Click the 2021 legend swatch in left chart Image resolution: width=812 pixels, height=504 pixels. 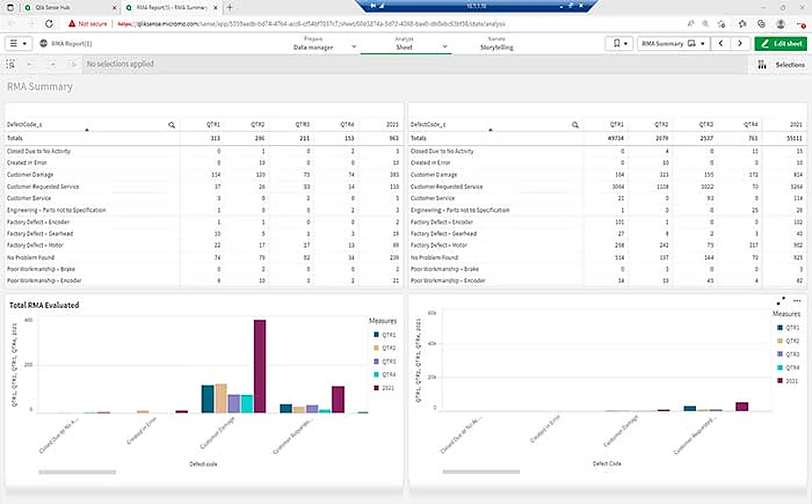pos(376,388)
